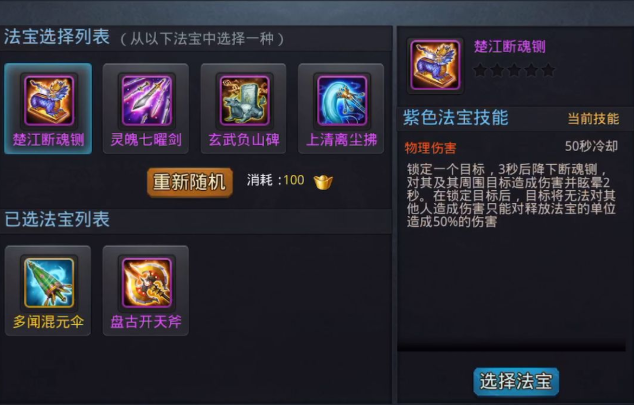Image resolution: width=634 pixels, height=405 pixels.
Task: Click the skill description text block
Action: (511, 195)
